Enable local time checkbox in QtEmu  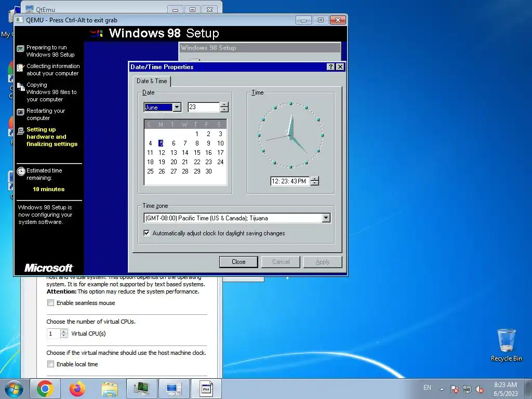50,364
